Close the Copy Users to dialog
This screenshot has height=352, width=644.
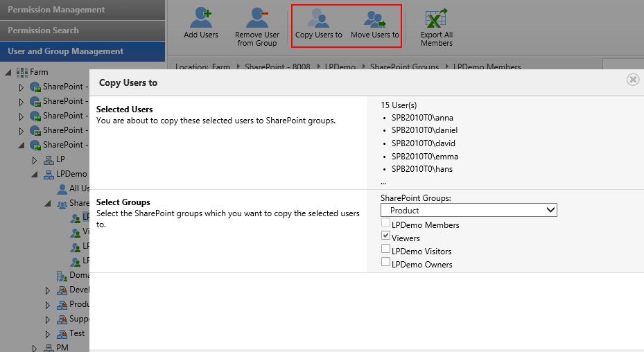point(632,80)
